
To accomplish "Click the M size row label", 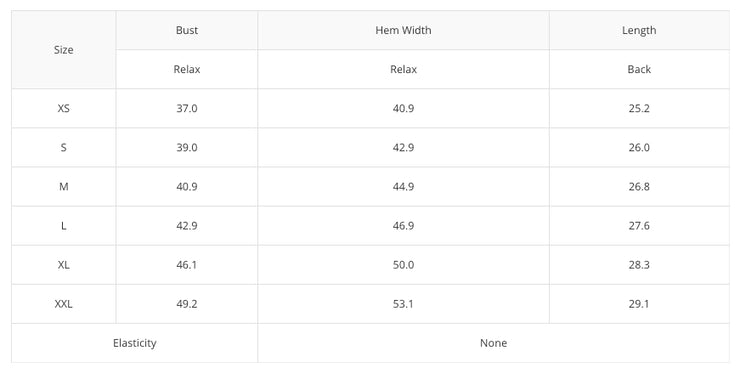I will (63, 186).
